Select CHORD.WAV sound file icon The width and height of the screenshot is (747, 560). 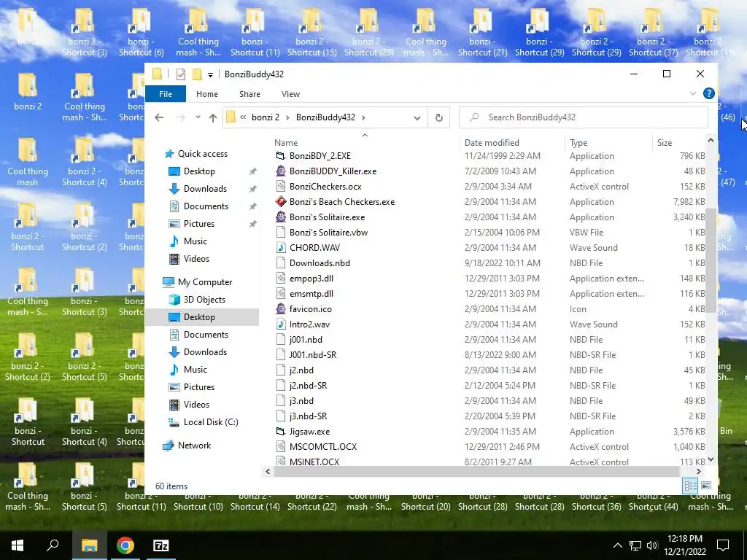click(x=281, y=248)
